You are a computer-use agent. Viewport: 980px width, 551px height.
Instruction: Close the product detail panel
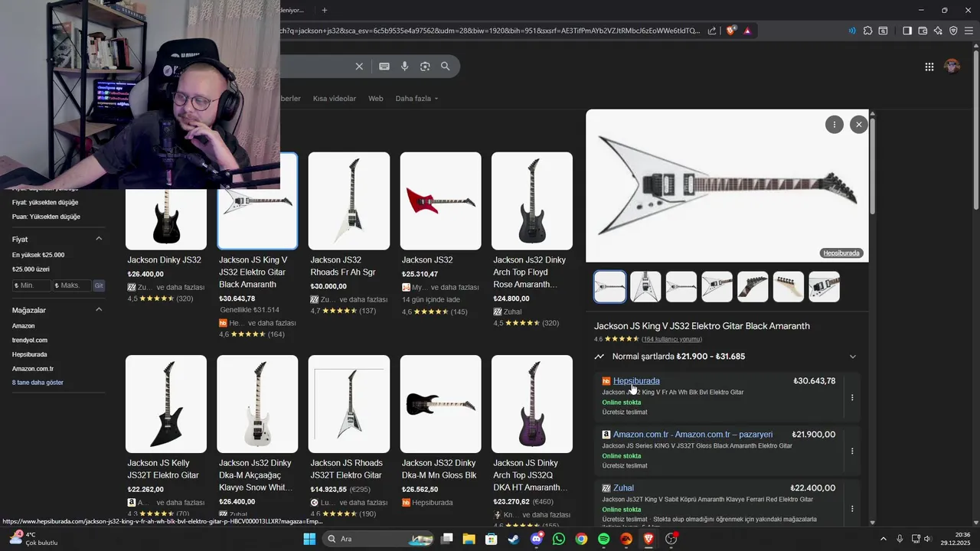[859, 125]
